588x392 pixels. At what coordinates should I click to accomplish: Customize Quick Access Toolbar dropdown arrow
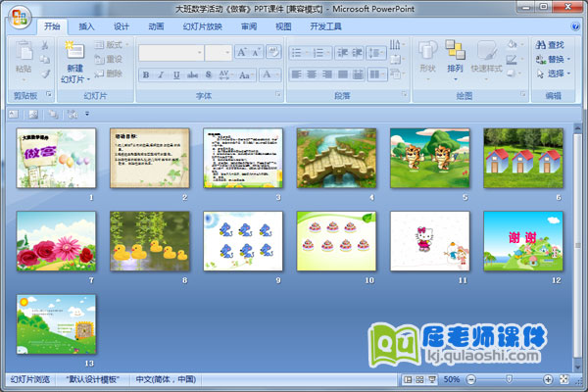pyautogui.click(x=87, y=114)
